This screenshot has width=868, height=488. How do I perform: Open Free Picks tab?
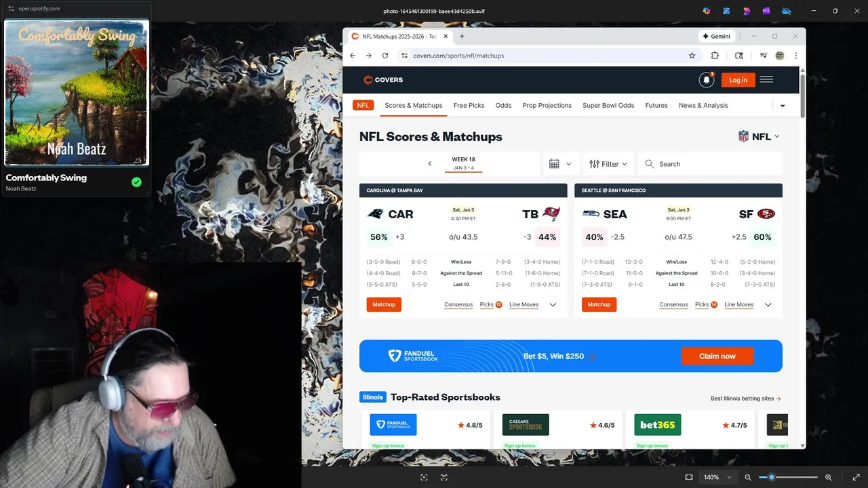click(x=469, y=105)
